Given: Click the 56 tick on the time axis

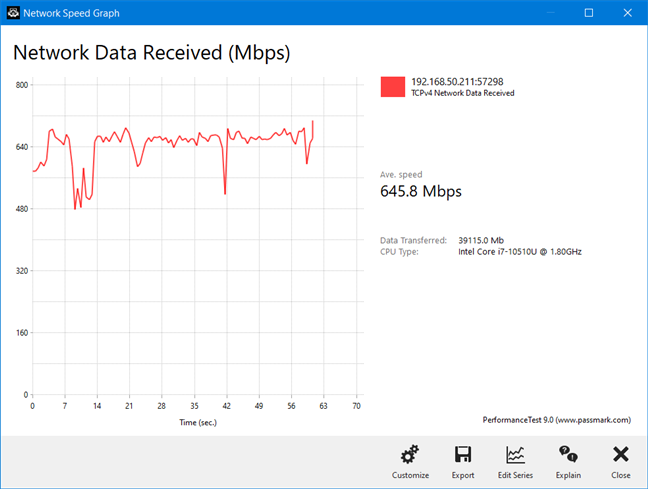Looking at the screenshot, I should point(291,406).
